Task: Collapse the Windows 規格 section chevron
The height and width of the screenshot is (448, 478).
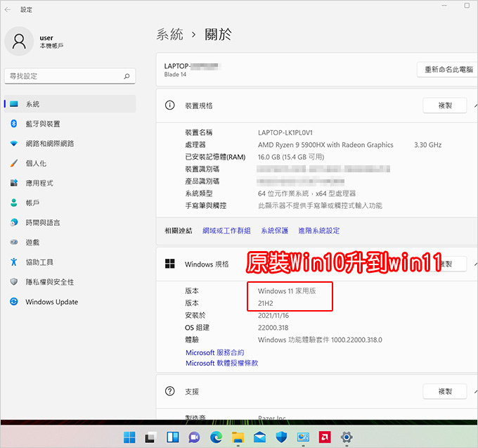Action: pos(476,264)
